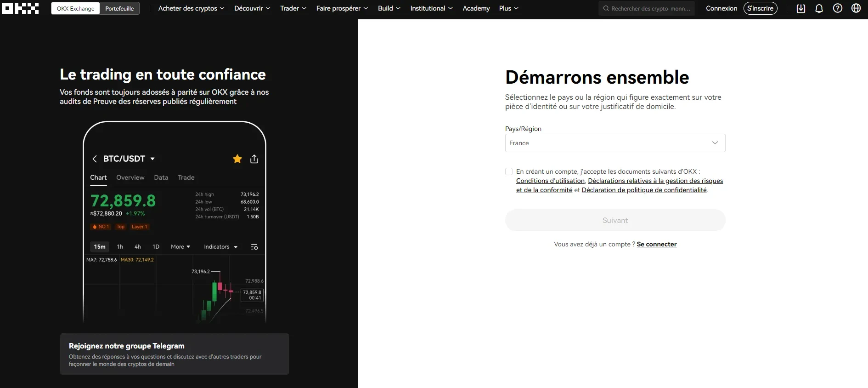
Task: Expand Acheter des cryptos menu
Action: coord(191,8)
